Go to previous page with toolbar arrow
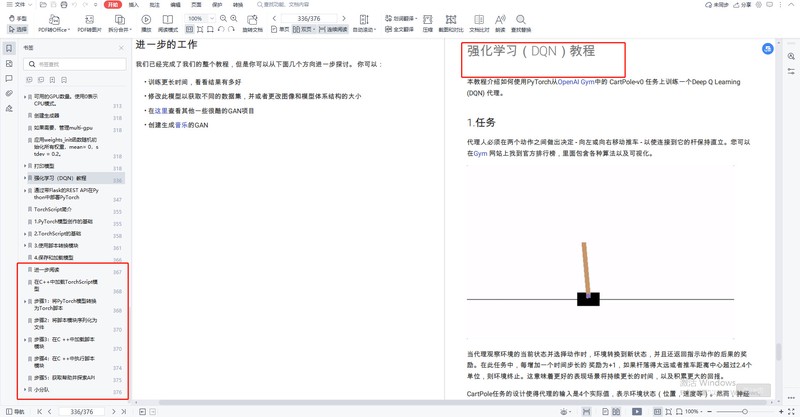This screenshot has width=800, height=417. (x=274, y=18)
